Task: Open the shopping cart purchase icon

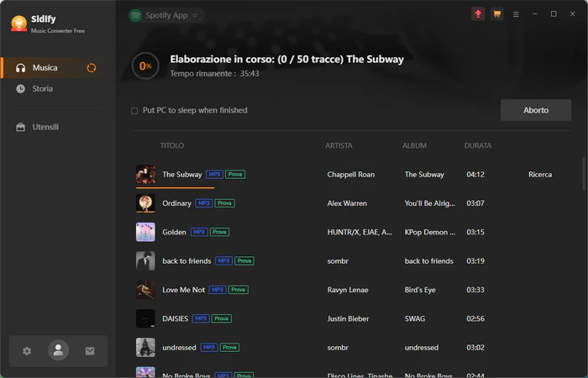Action: [497, 14]
